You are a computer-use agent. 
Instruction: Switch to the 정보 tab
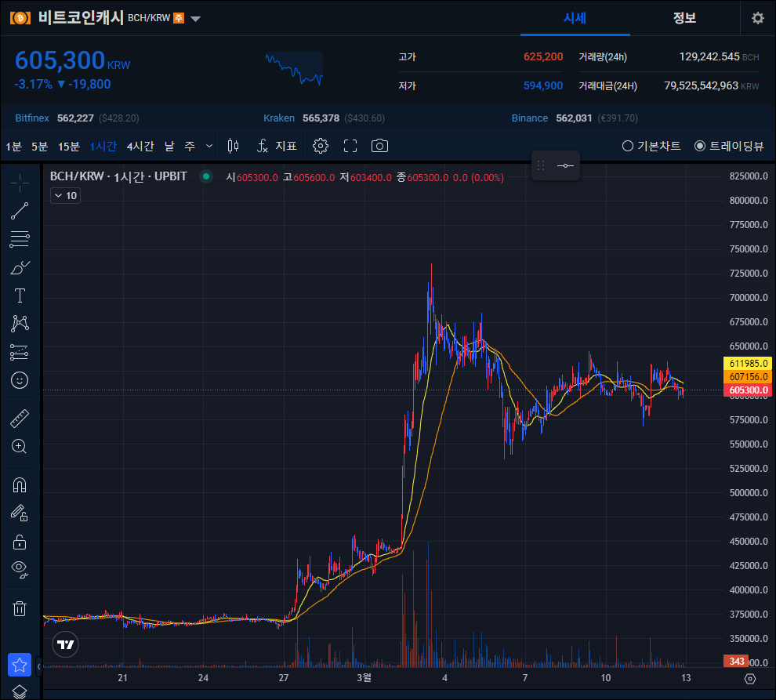684,18
